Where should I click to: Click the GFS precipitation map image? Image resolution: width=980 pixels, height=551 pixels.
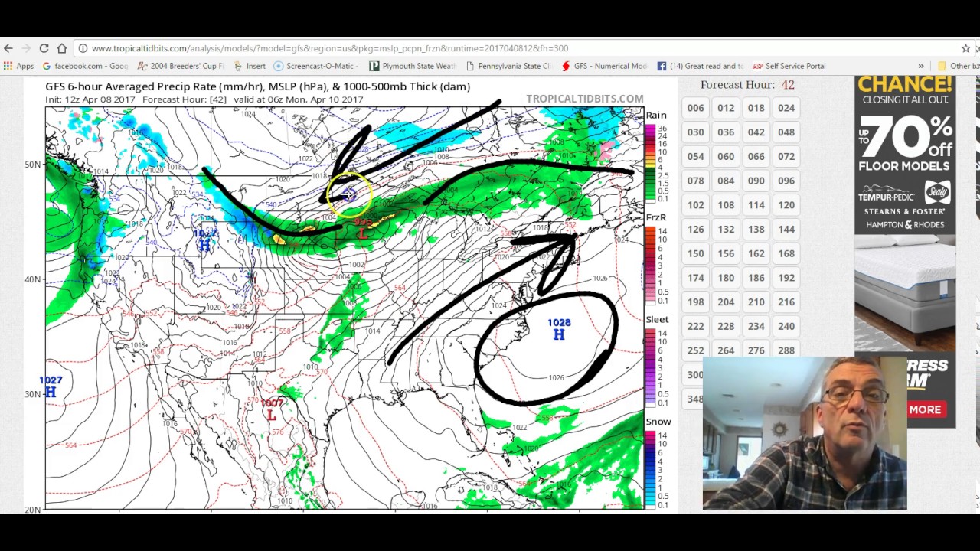(345, 308)
